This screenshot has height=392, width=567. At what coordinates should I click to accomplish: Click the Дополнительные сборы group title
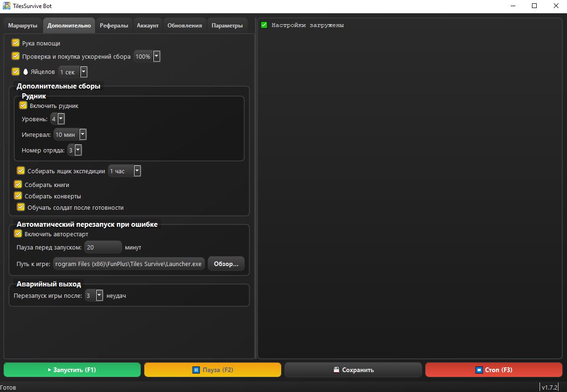pos(59,86)
